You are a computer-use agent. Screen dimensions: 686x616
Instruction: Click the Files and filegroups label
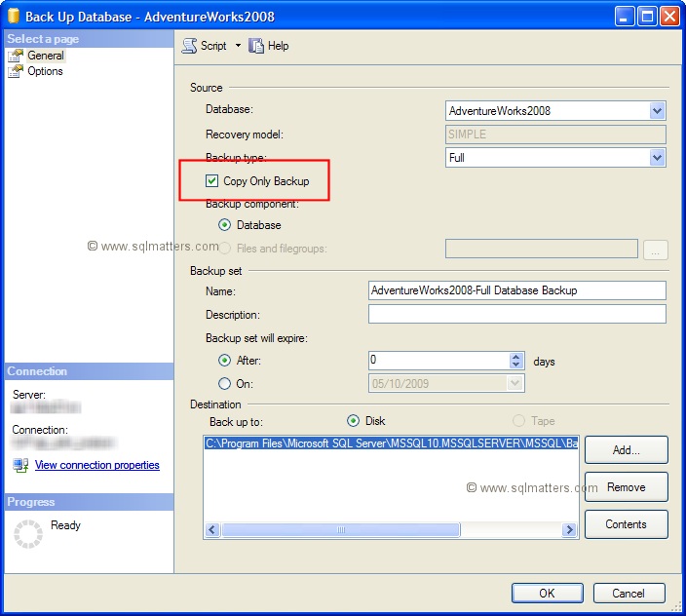pyautogui.click(x=282, y=249)
